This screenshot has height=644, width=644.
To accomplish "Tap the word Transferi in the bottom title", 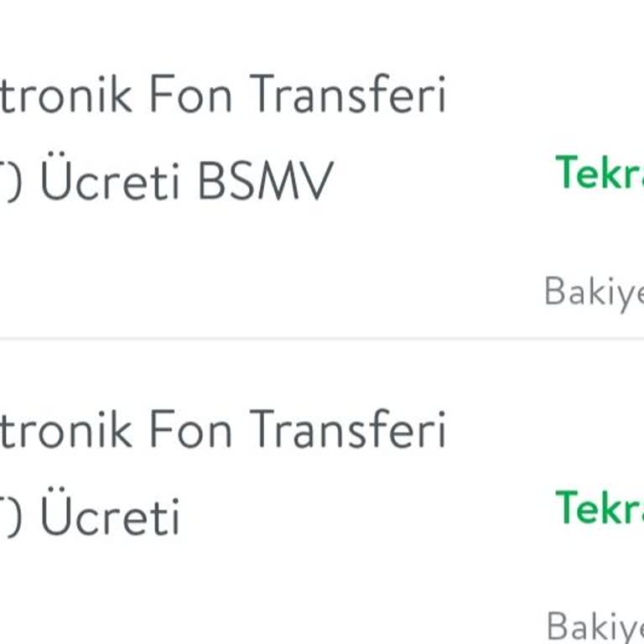I will point(348,429).
